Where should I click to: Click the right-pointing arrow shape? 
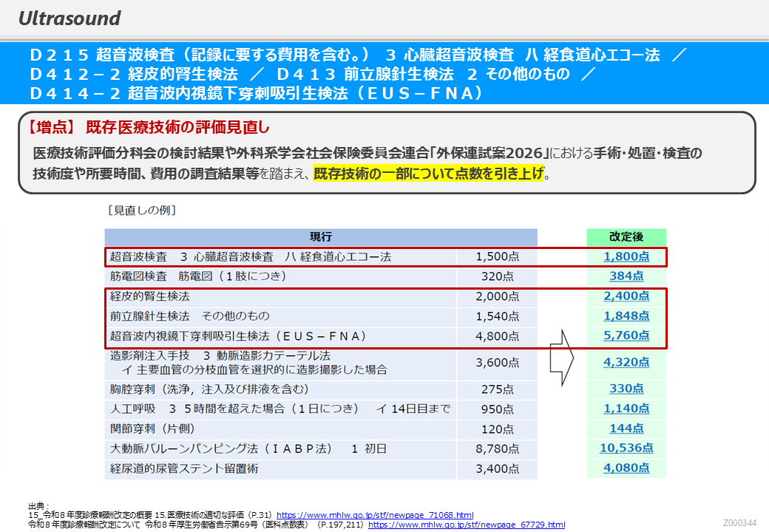pos(562,358)
